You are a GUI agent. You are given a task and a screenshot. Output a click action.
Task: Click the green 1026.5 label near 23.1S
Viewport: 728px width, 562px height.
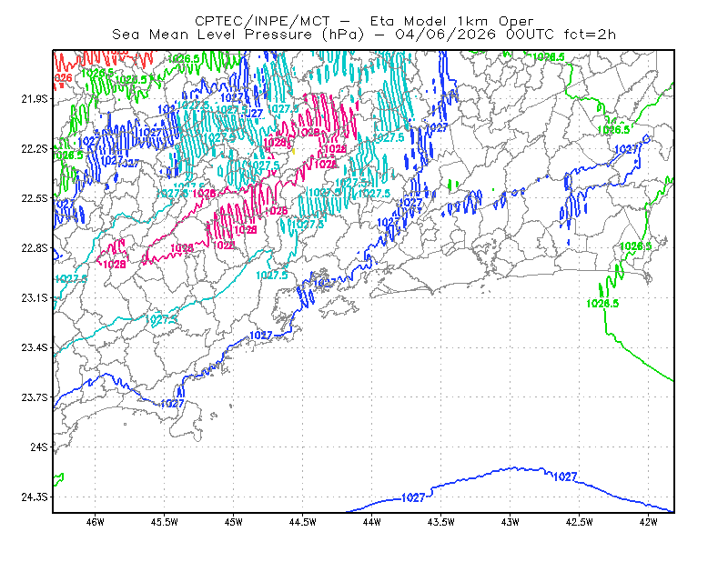click(x=602, y=304)
